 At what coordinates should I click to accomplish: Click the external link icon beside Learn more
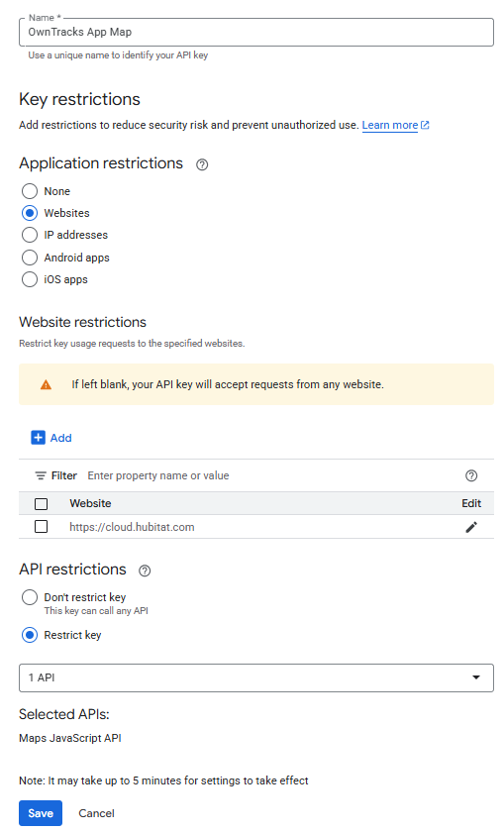(x=425, y=125)
